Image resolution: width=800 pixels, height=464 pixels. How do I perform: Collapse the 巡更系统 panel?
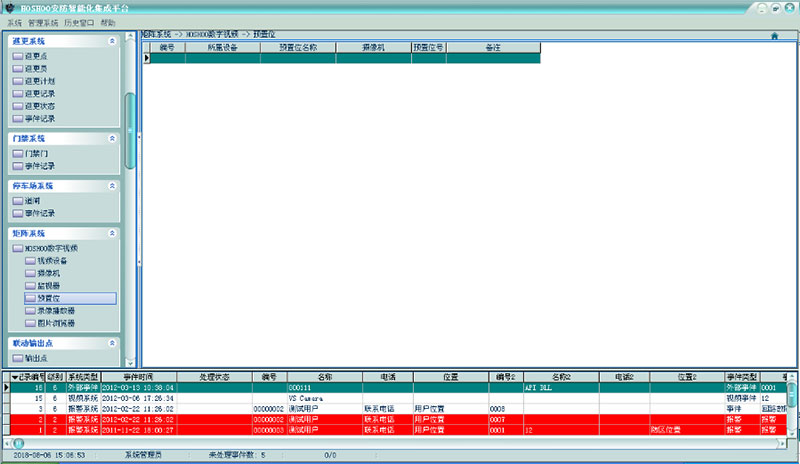pos(112,41)
